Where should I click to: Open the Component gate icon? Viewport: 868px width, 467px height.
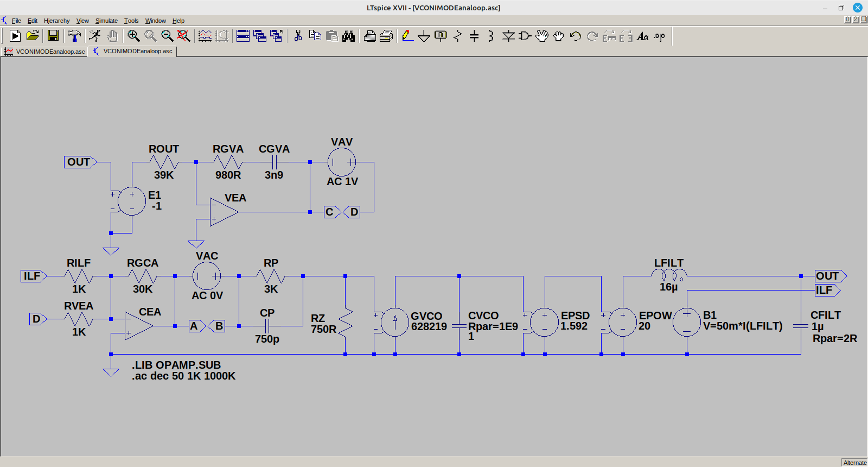(525, 36)
